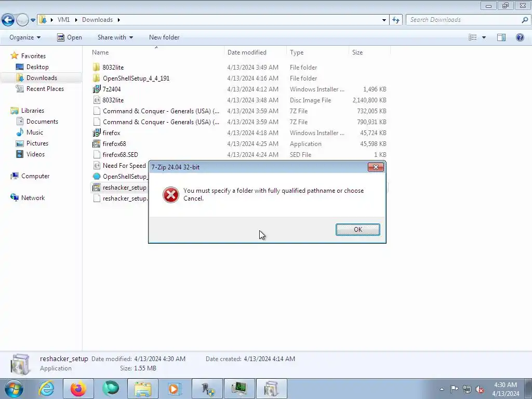Click the Open toolbar button
The image size is (532, 399).
coord(70,37)
